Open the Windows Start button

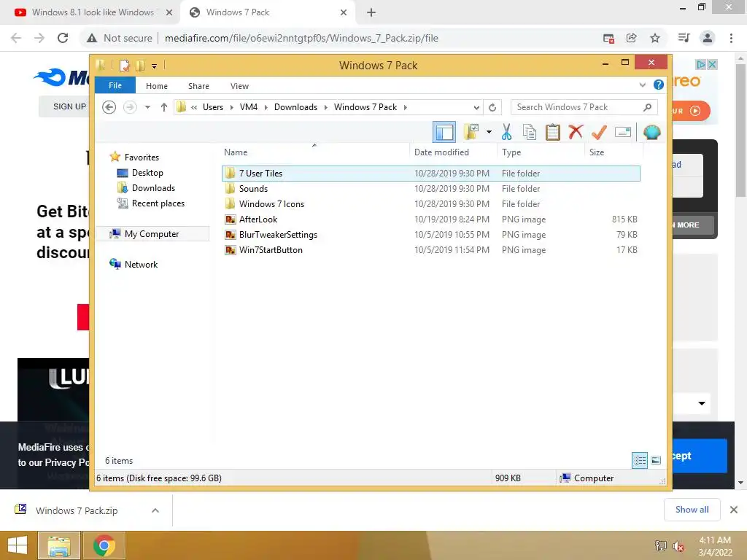click(x=18, y=545)
